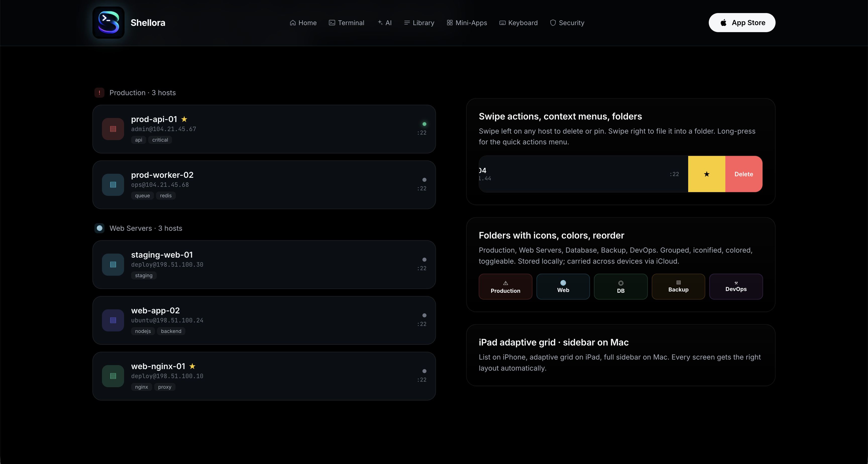Collapse the Web Servers · 3 hosts group

(146, 228)
